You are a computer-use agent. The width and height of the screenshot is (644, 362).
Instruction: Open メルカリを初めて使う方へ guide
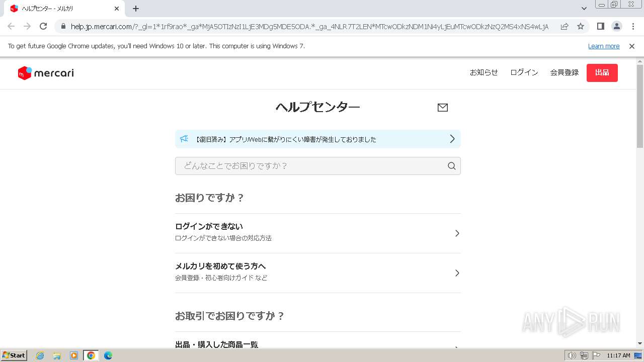click(318, 273)
